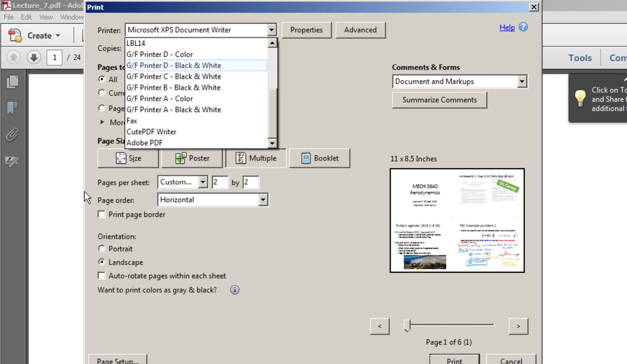
Task: Click the print preview thumbnail
Action: [x=457, y=220]
